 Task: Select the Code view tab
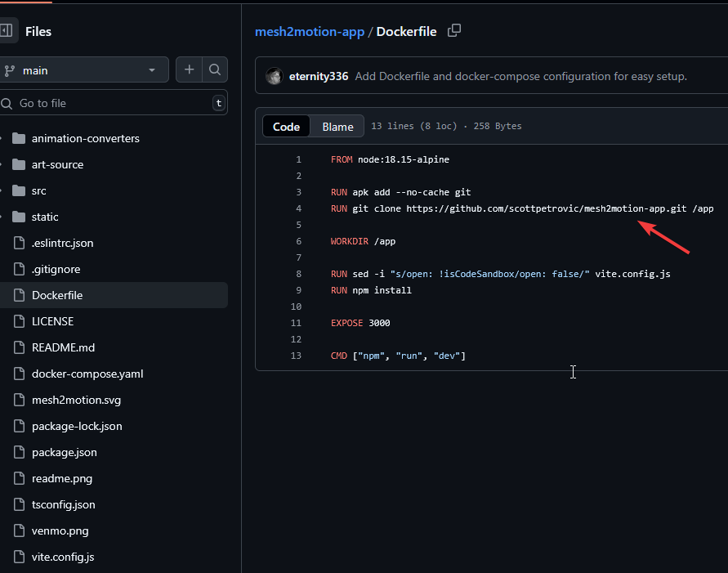(286, 127)
